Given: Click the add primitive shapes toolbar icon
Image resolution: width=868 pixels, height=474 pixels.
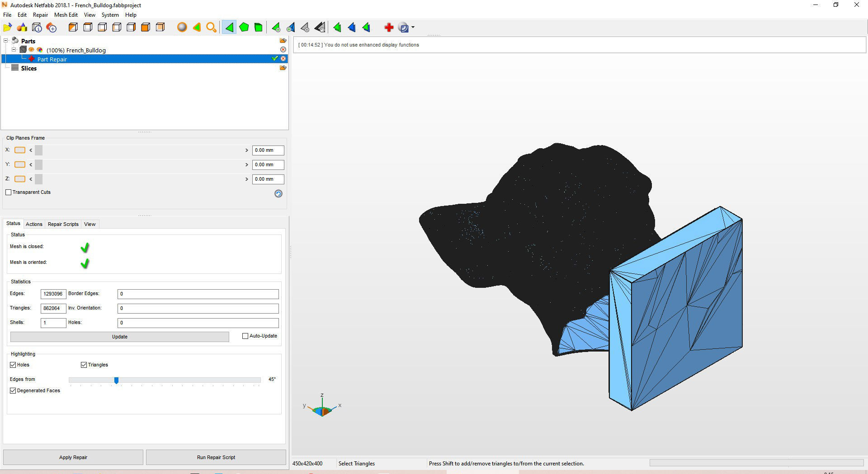Looking at the screenshot, I should pyautogui.click(x=22, y=28).
